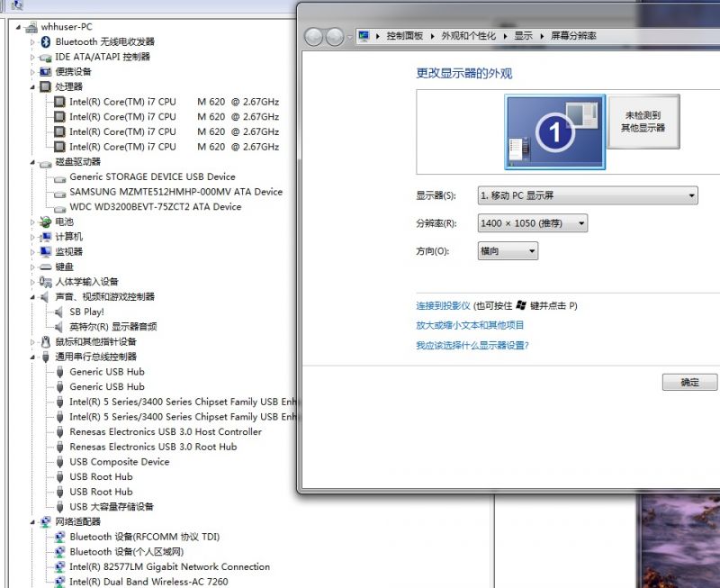This screenshot has width=720, height=588.
Task: Expand the 计算机 node
Action: point(32,238)
